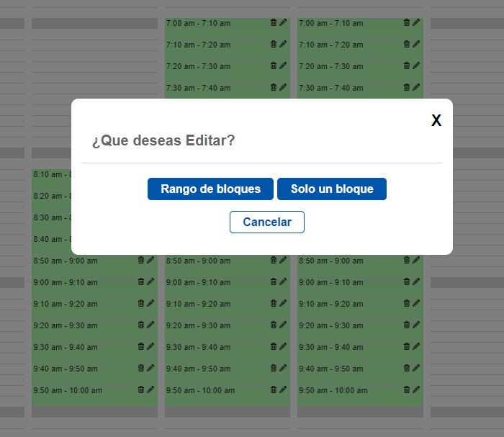The height and width of the screenshot is (437, 504).
Task: Select '9:10 am - 9:20 am' text in right column
Action: pos(331,304)
